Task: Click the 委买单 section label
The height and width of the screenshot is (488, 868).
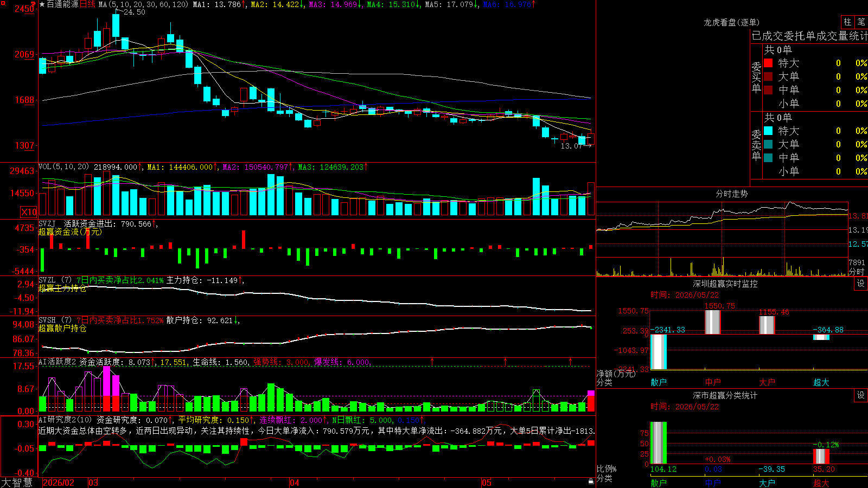Action: pyautogui.click(x=756, y=76)
